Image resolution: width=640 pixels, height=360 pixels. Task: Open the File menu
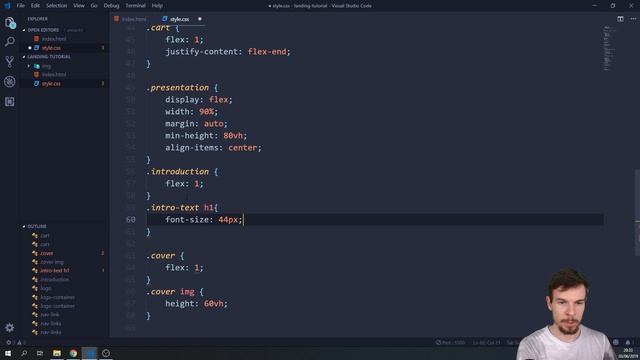coord(20,6)
